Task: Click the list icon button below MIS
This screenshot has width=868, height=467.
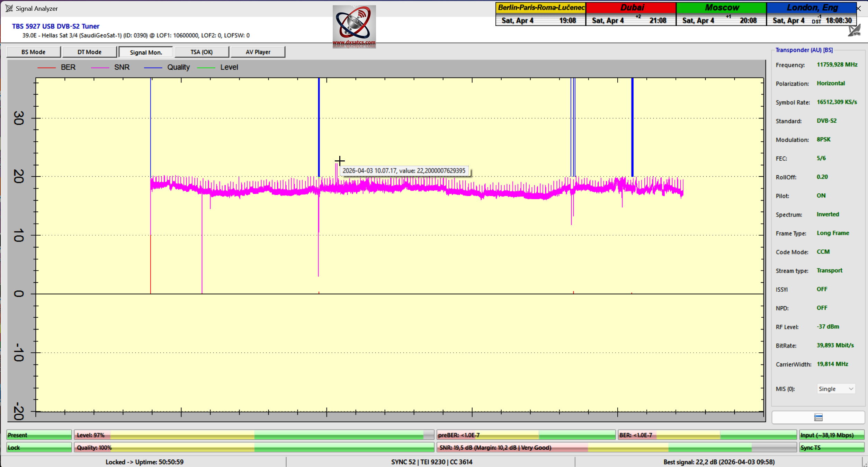Action: point(818,417)
